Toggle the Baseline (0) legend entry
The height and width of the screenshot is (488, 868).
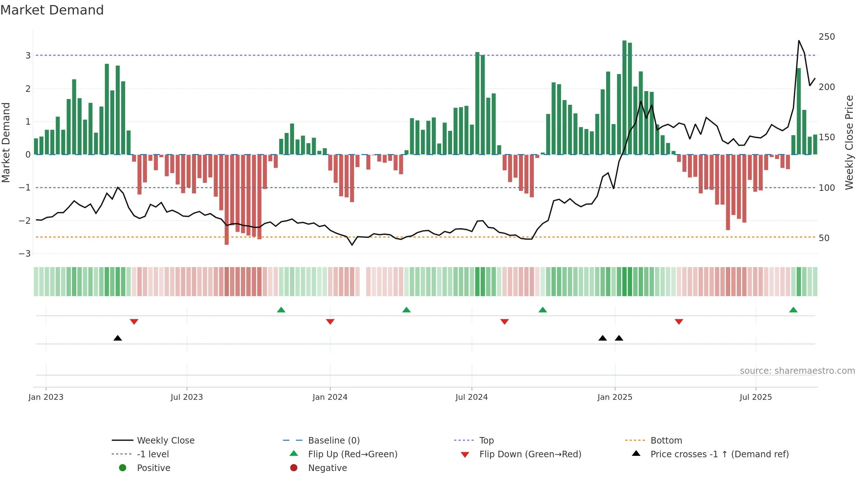[321, 440]
